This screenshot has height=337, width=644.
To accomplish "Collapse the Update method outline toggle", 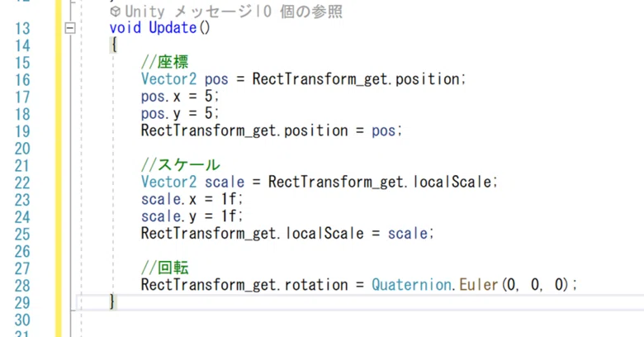I will [70, 28].
